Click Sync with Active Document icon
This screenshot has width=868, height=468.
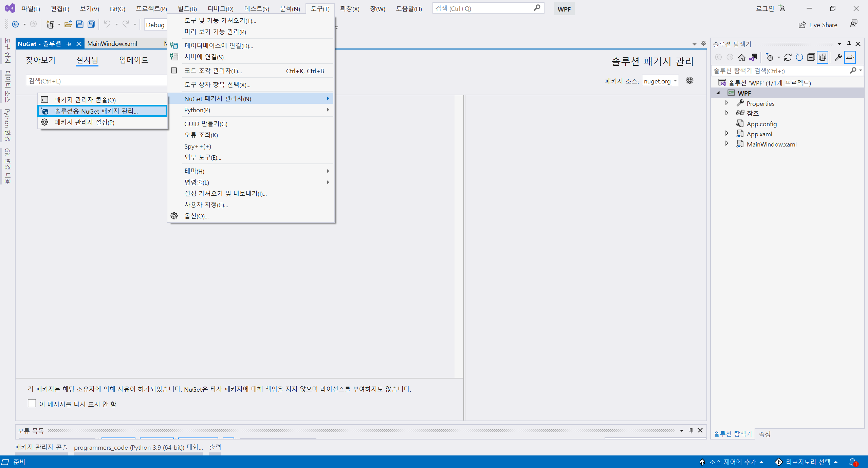(788, 57)
